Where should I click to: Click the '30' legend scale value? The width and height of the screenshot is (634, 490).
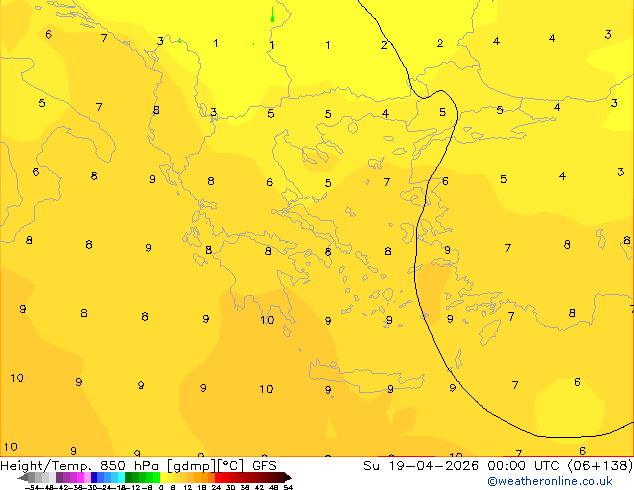click(x=230, y=488)
